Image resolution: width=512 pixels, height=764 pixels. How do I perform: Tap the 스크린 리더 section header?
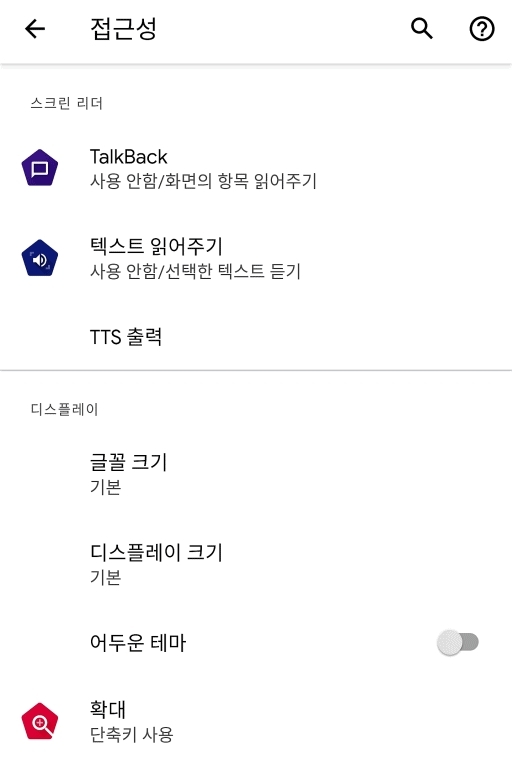tap(66, 103)
